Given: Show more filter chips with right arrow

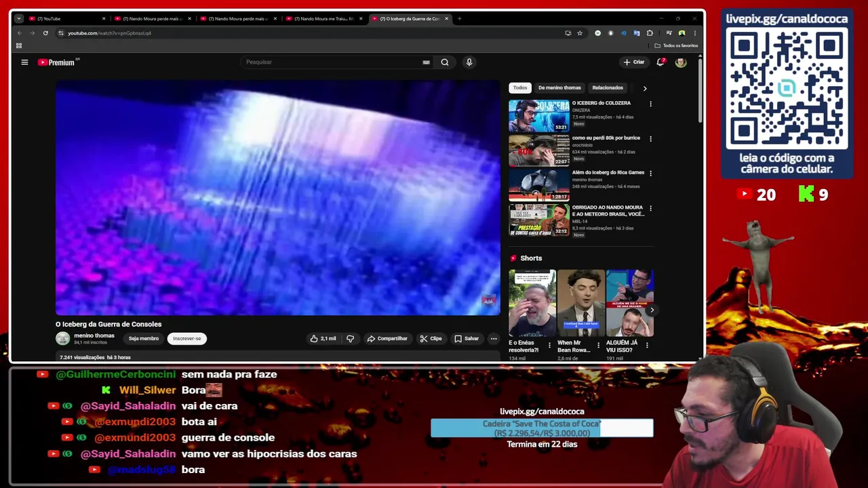Looking at the screenshot, I should pos(644,88).
